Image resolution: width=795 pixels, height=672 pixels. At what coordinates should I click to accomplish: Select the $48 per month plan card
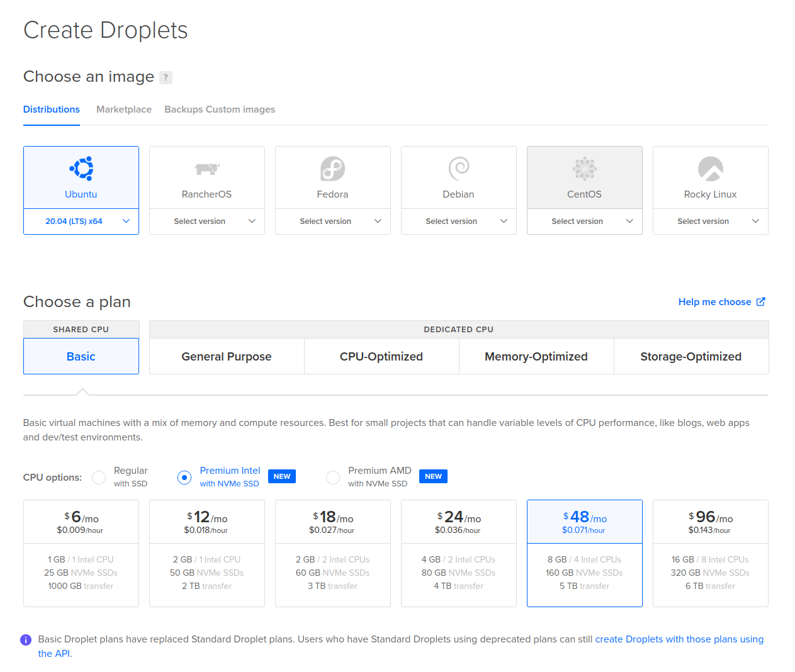584,552
